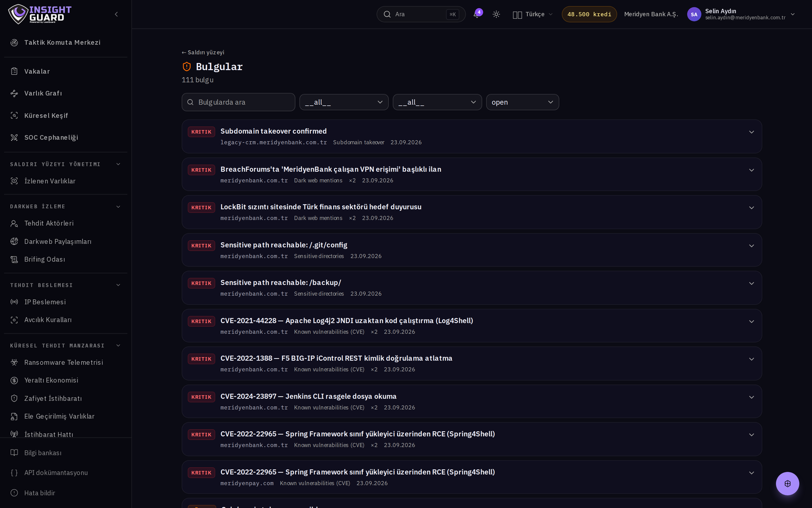Collapse the Darkweb İzleme section

pyautogui.click(x=118, y=207)
